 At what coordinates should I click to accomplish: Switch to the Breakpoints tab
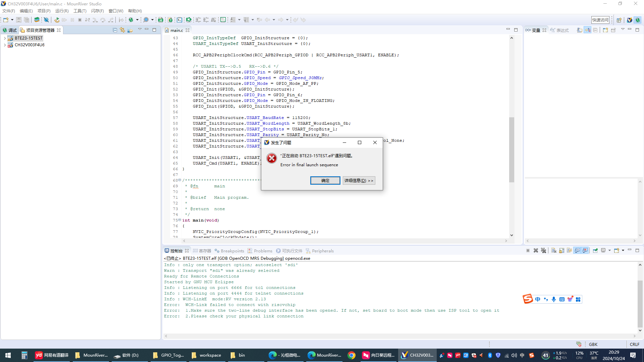tap(229, 251)
